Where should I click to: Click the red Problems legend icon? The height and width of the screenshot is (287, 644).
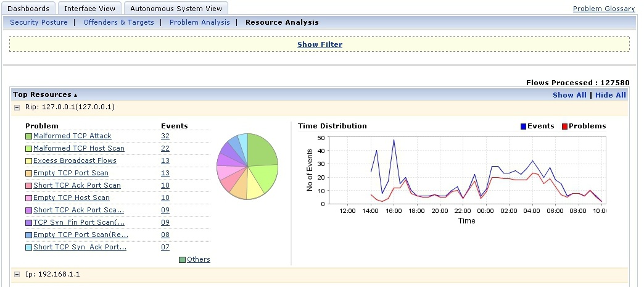[x=564, y=127]
